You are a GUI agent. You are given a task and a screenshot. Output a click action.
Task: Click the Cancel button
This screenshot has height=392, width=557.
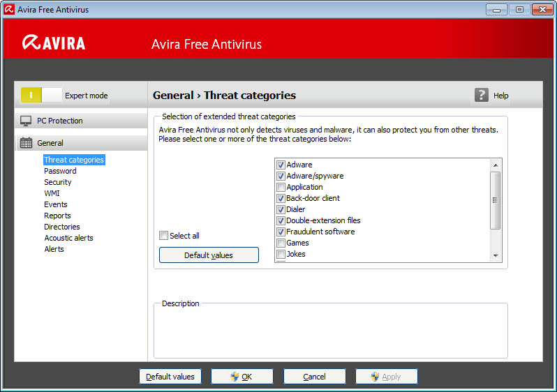coord(314,377)
